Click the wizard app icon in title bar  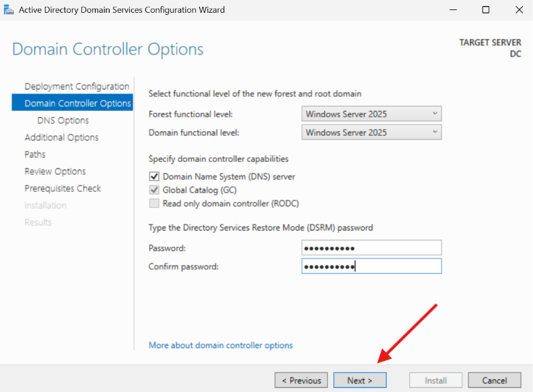(x=9, y=10)
